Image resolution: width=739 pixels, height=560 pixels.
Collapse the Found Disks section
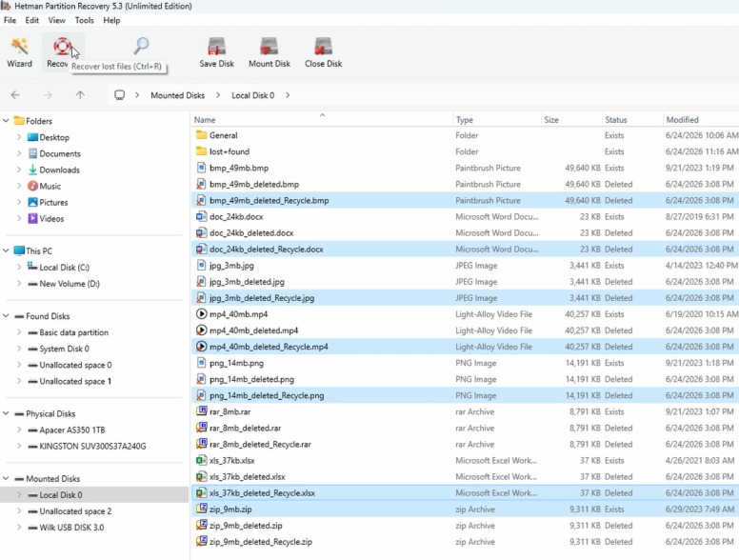tap(6, 316)
